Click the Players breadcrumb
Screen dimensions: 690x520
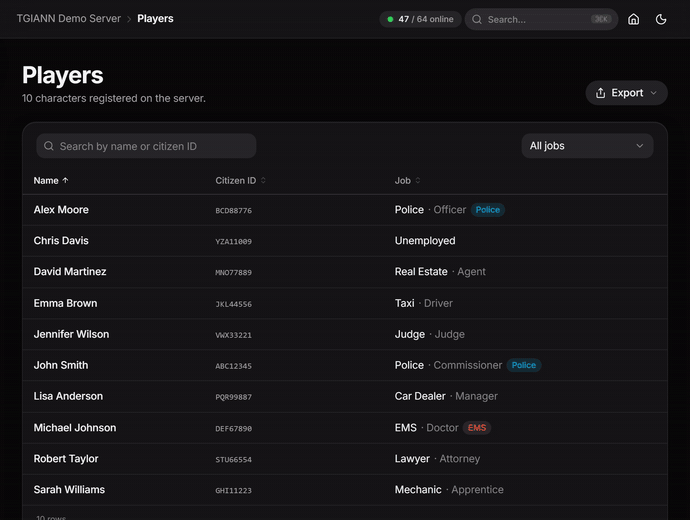(x=155, y=18)
